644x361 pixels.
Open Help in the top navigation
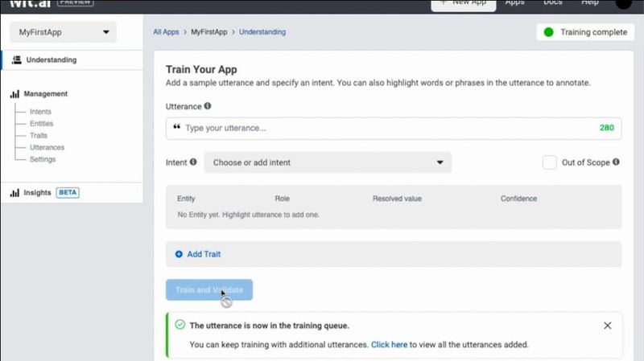tap(590, 3)
